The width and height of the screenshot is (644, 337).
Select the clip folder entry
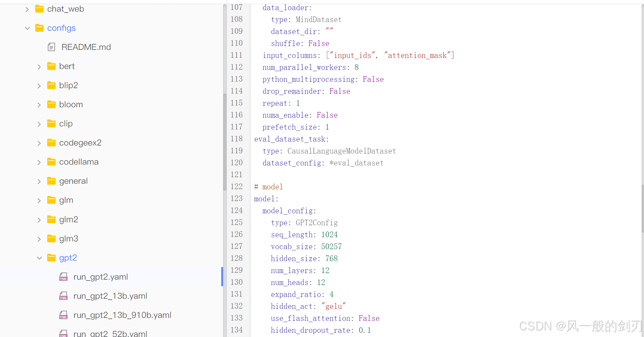point(66,124)
